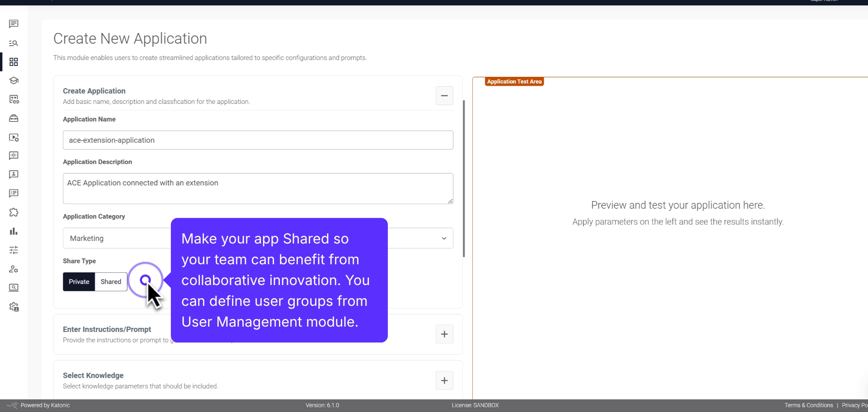Screen dimensions: 868x412
Task: Open the prompt search tool
Action: [x=14, y=43]
